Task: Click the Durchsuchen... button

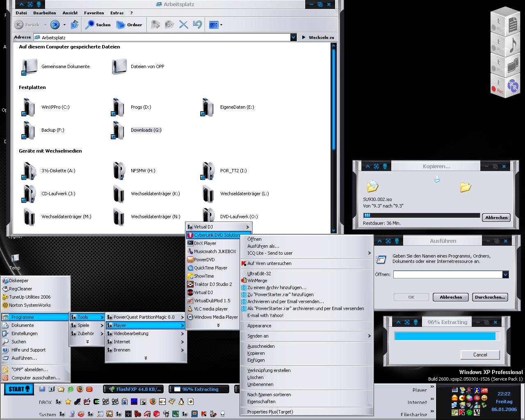Action: (490, 297)
